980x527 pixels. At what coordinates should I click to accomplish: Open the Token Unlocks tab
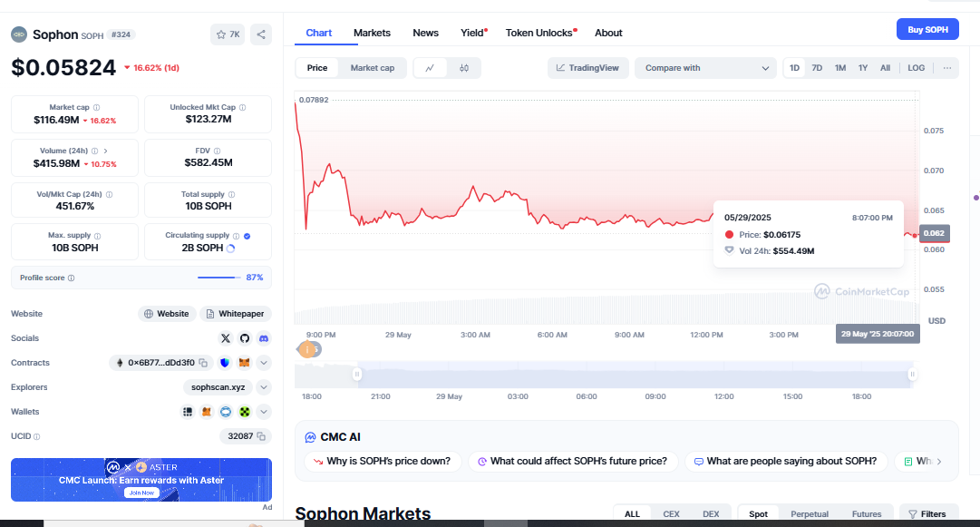pos(540,33)
